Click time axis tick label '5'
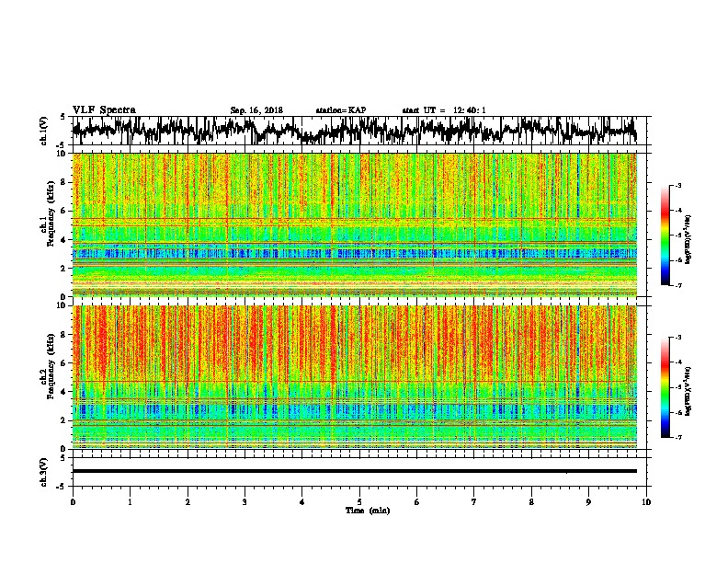This screenshot has width=728, height=563. (359, 502)
